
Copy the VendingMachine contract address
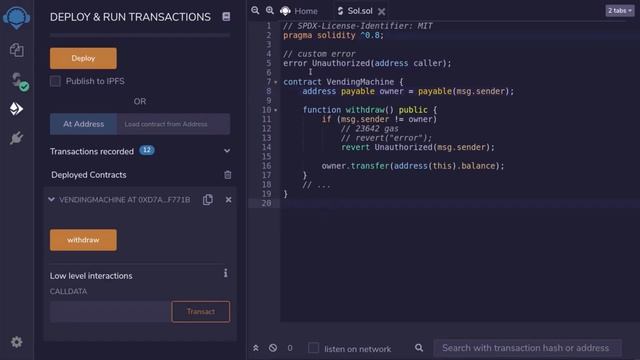tap(208, 200)
